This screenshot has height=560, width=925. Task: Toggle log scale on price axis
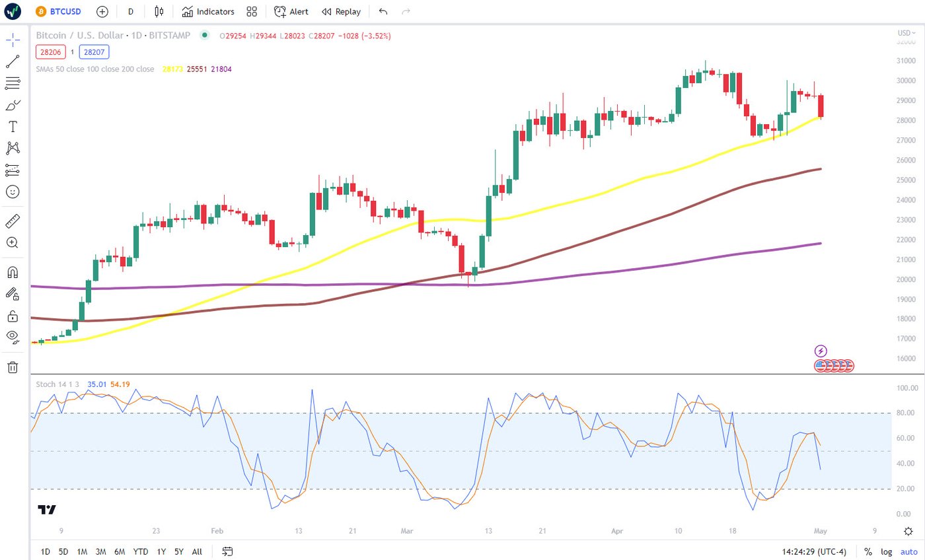[x=886, y=551]
